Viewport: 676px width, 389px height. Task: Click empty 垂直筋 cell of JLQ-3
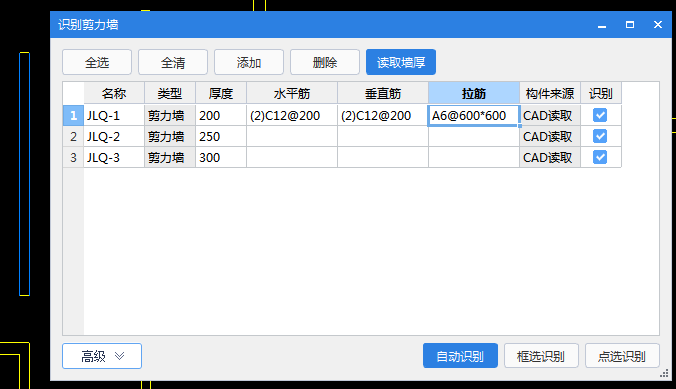click(383, 157)
